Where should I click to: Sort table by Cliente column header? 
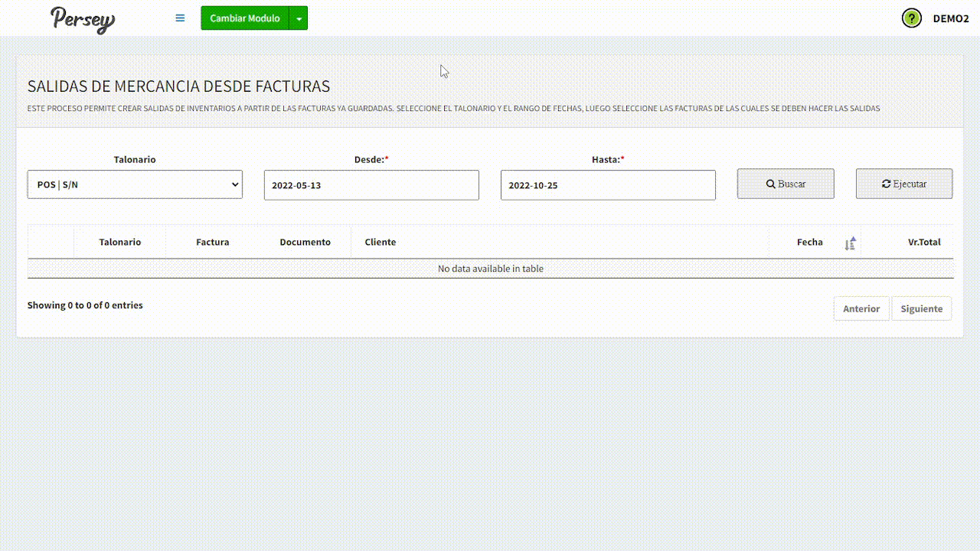(x=381, y=242)
